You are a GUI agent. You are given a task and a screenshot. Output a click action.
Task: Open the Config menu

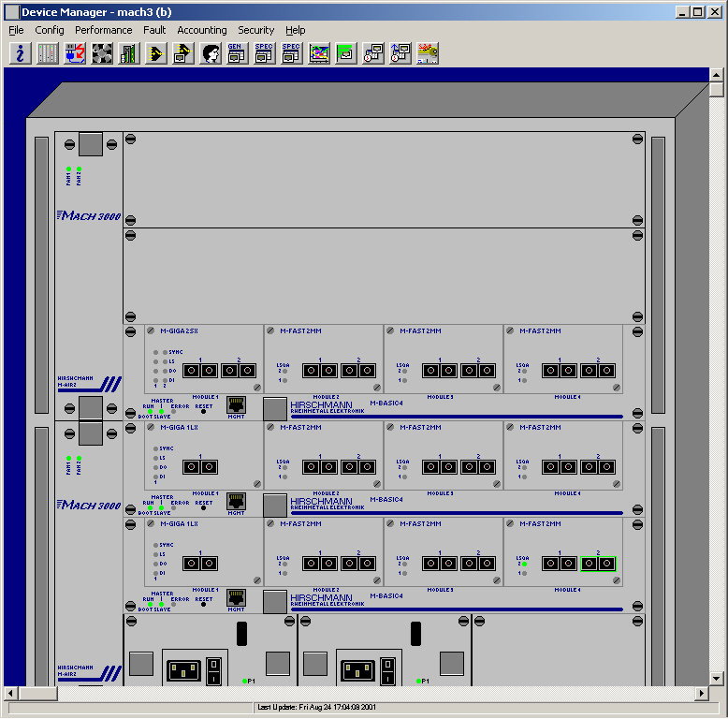point(50,30)
